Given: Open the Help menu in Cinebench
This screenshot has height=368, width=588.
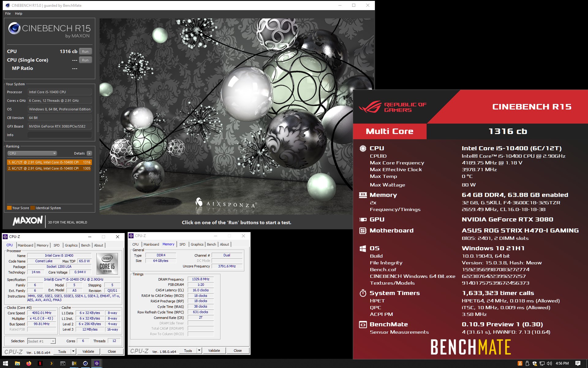Looking at the screenshot, I should click(x=19, y=13).
